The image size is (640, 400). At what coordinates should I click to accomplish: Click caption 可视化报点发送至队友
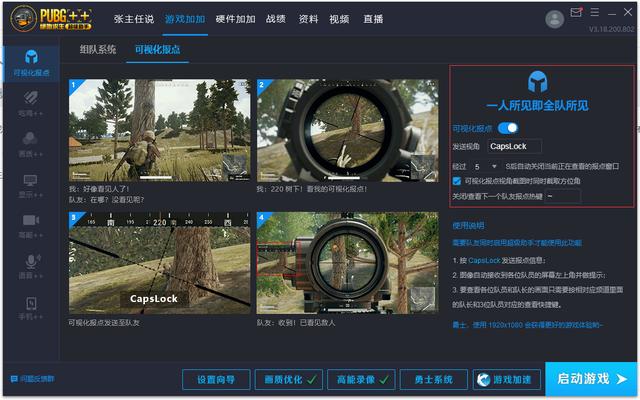click(104, 323)
